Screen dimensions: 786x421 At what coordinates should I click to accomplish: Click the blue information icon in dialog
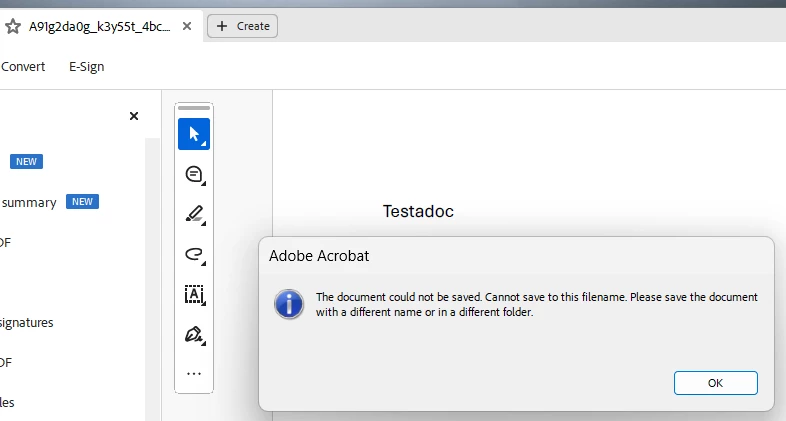click(289, 304)
